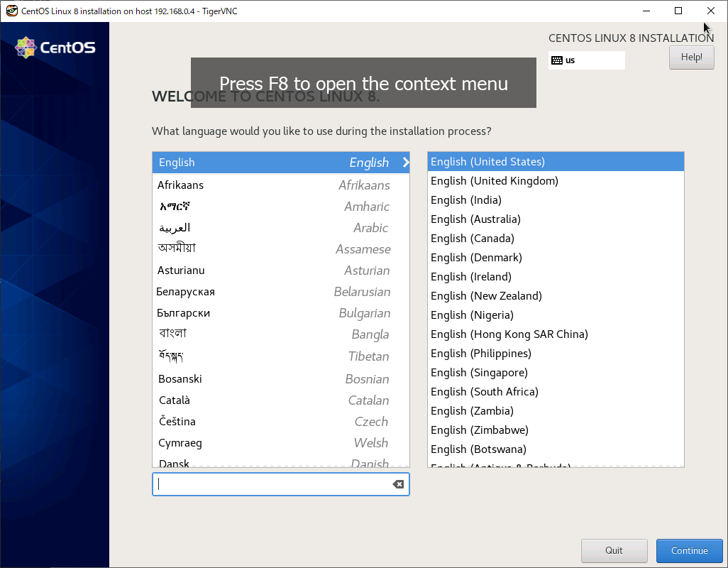Click the CentOS logo in the sidebar
Screen dimensions: 728x568
[x=55, y=48]
